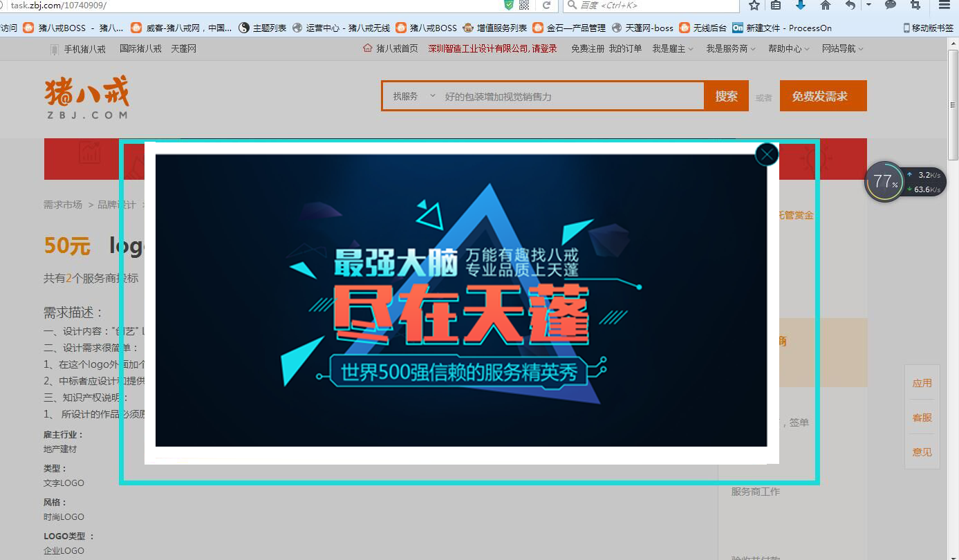Open the bookmarks list icon
Viewport: 959px width, 560px height.
pos(776,5)
